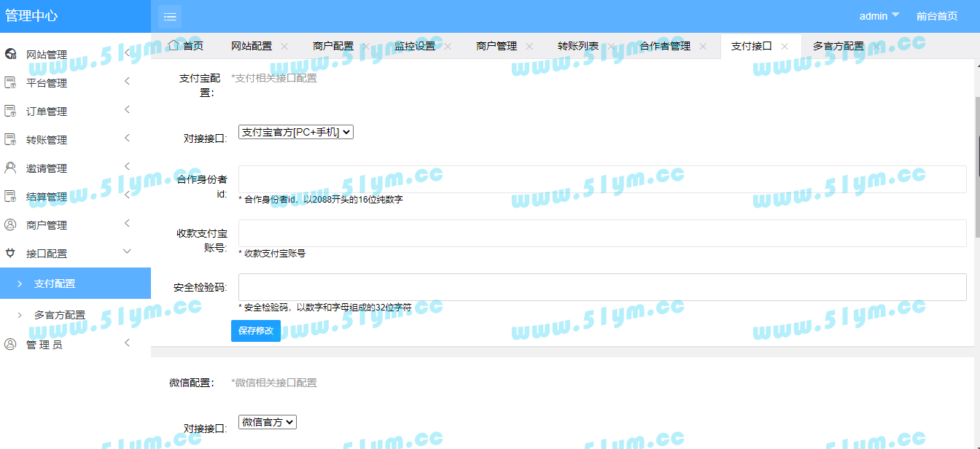Switch to the 监控设置 tab
Viewport: 980px width, 449px height.
[x=415, y=46]
